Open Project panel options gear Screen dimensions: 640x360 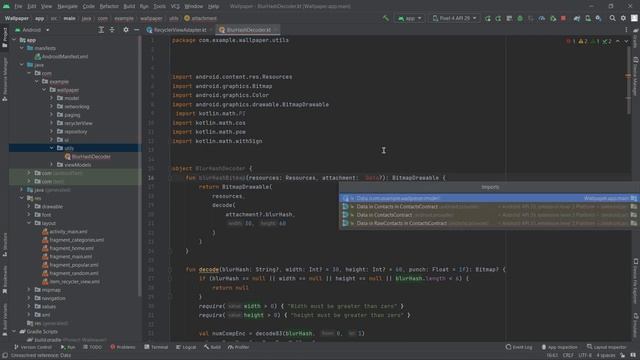pos(126,30)
